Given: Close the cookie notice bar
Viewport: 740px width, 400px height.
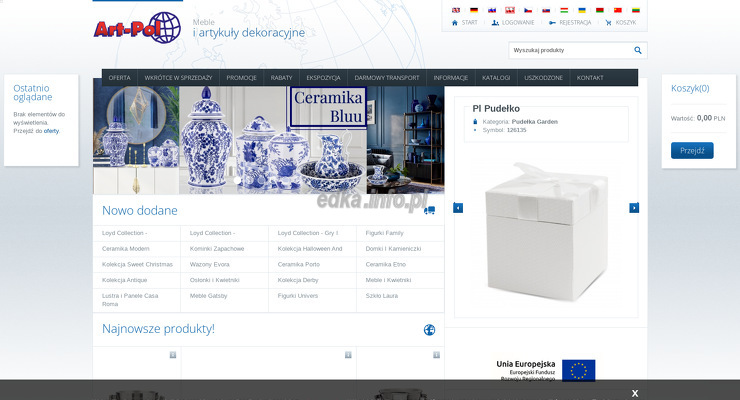Looking at the screenshot, I should coord(635,393).
